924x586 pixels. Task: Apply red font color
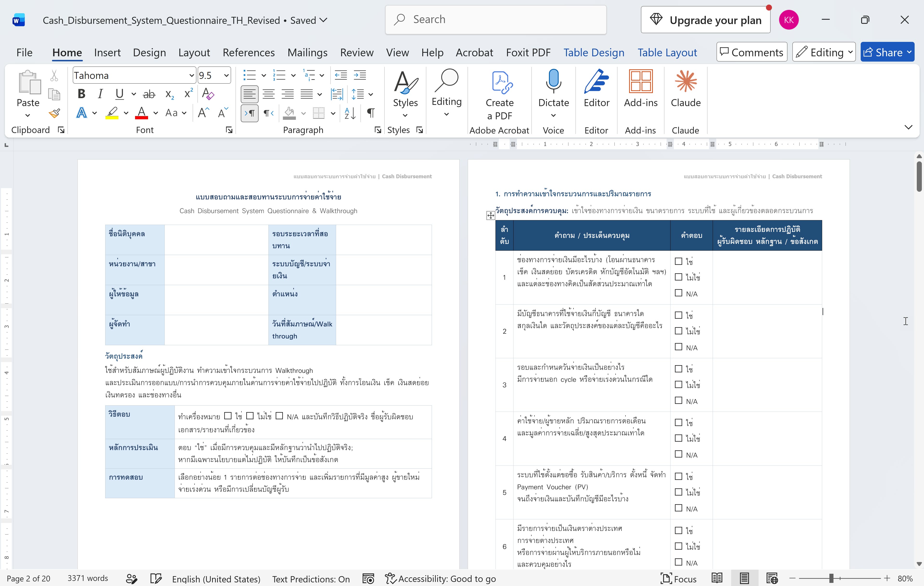142,113
